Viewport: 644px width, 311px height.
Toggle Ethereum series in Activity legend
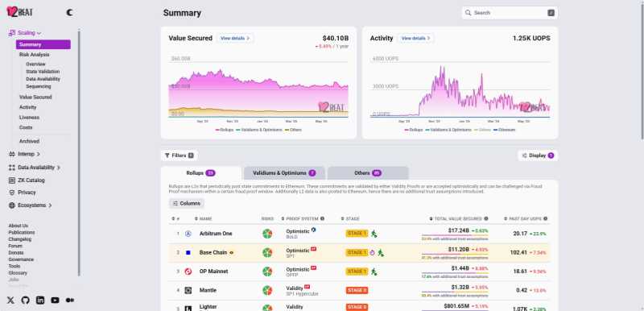[x=505, y=130]
